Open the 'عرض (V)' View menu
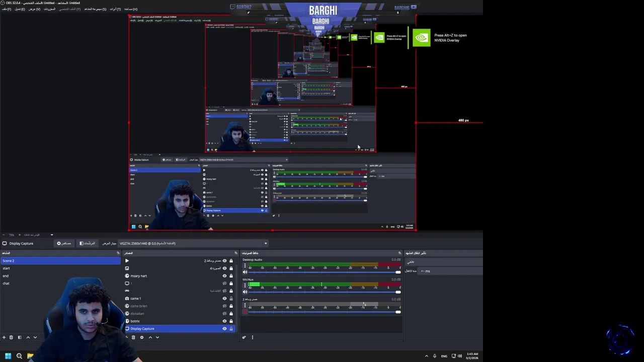Image resolution: width=644 pixels, height=362 pixels. 34,9
